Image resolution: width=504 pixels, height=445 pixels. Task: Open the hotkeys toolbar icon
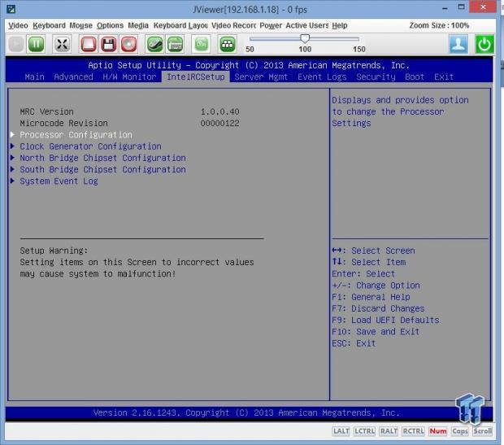(228, 44)
